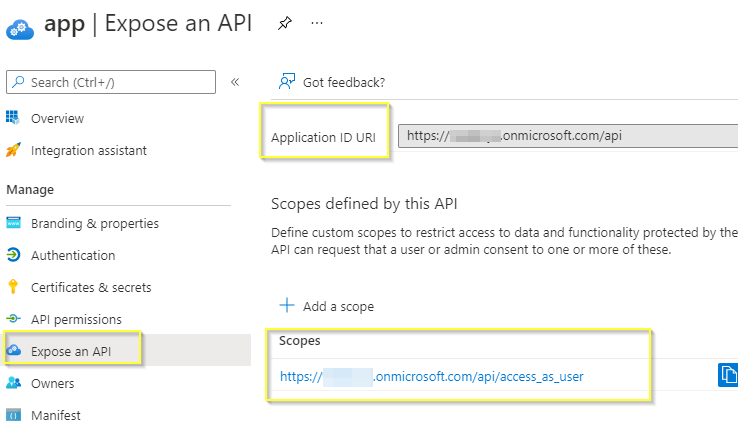Copy the access_as_user scope URI
738x442 pixels.
point(728,375)
